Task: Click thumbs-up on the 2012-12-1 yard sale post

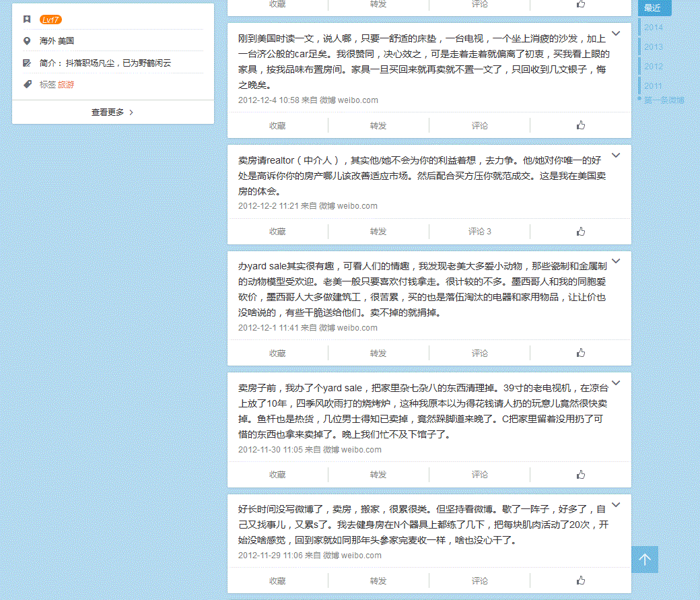Action: [580, 353]
